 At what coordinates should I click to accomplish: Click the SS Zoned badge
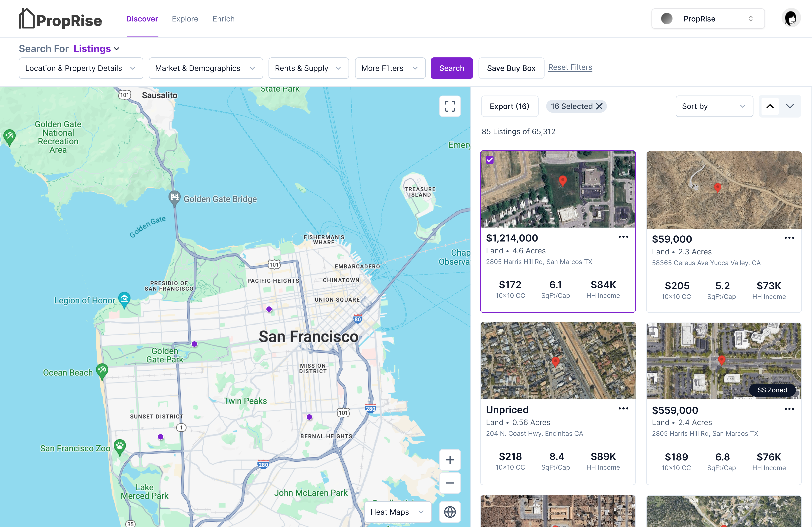click(x=772, y=390)
